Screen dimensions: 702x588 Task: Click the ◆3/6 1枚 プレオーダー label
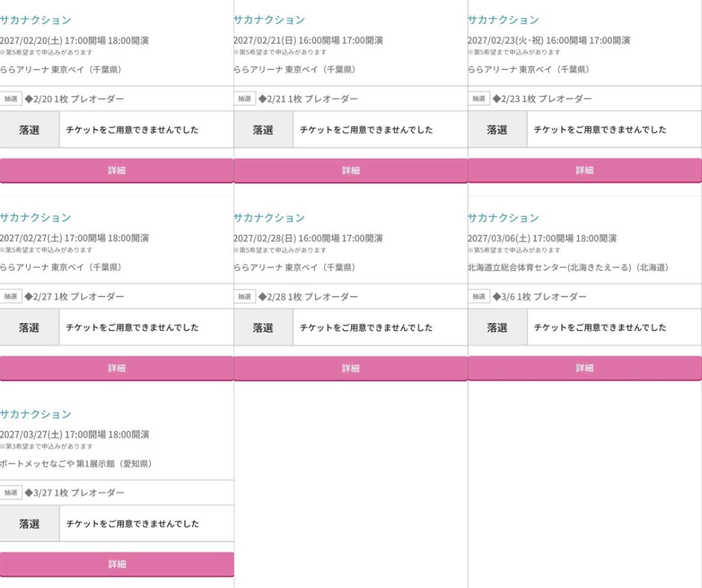[539, 296]
